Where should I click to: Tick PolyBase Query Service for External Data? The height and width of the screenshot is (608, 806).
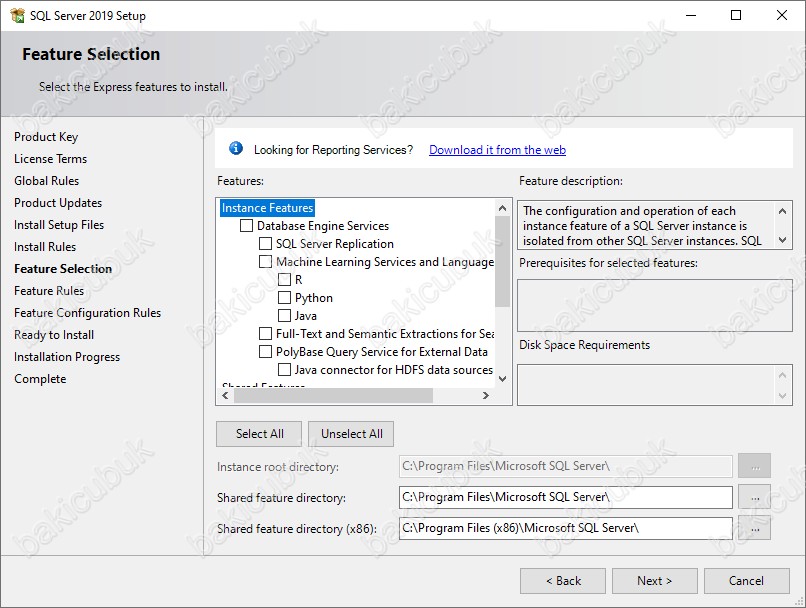coord(265,352)
